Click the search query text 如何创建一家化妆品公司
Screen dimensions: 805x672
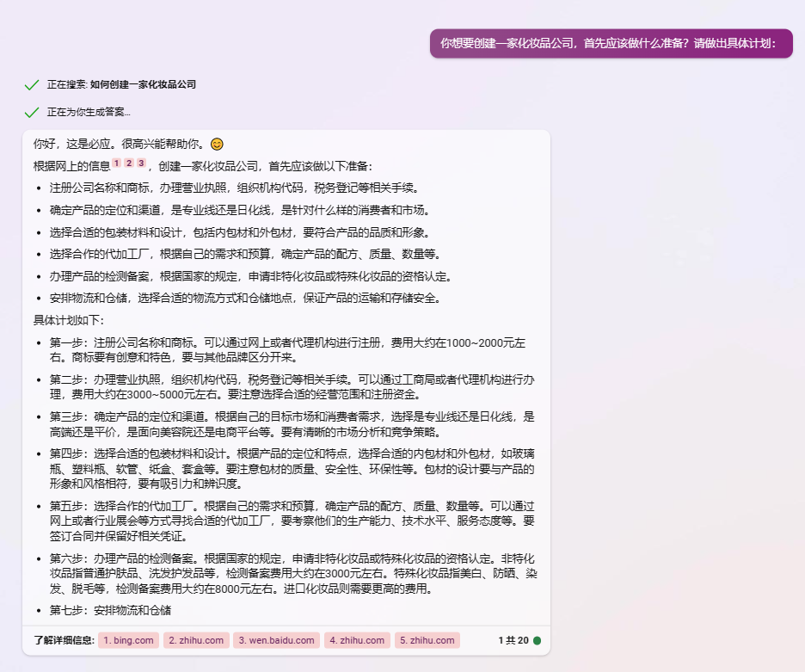143,85
